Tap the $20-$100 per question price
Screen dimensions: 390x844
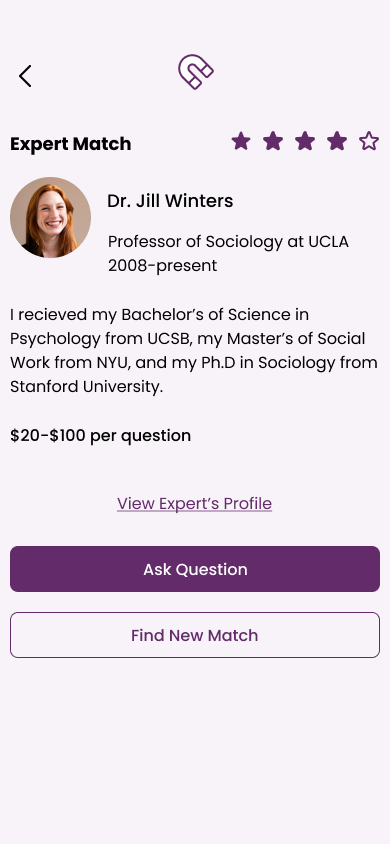pyautogui.click(x=101, y=435)
